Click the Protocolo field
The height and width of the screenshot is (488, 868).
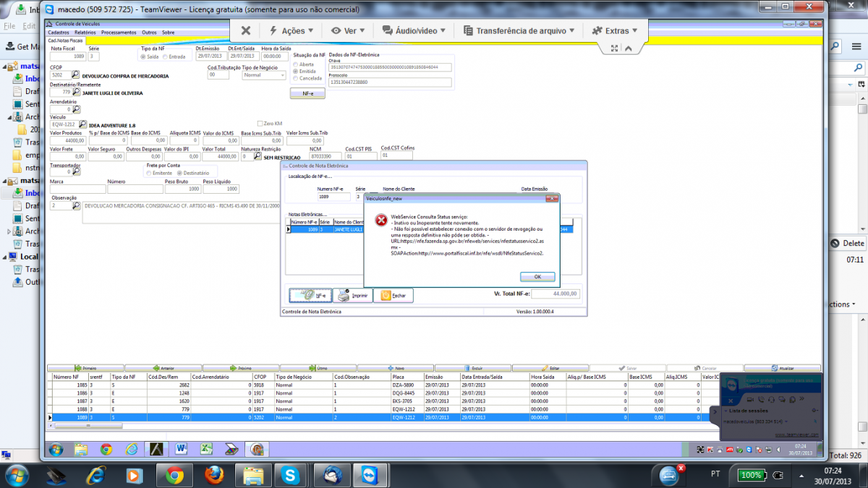389,82
